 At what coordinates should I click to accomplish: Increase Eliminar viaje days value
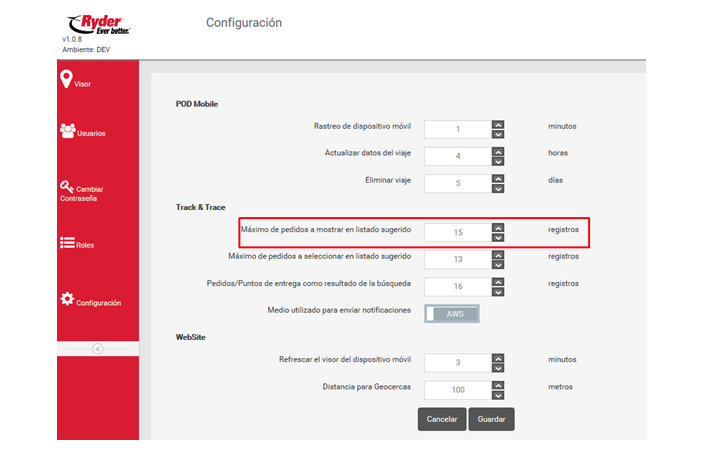pyautogui.click(x=498, y=179)
